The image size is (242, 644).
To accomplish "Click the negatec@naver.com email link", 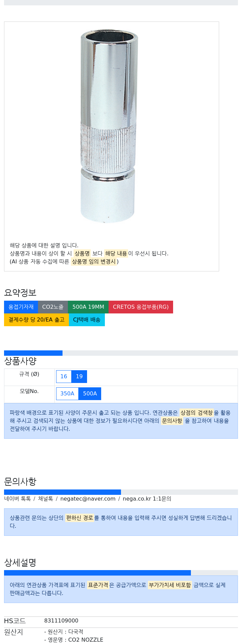I will (88, 499).
